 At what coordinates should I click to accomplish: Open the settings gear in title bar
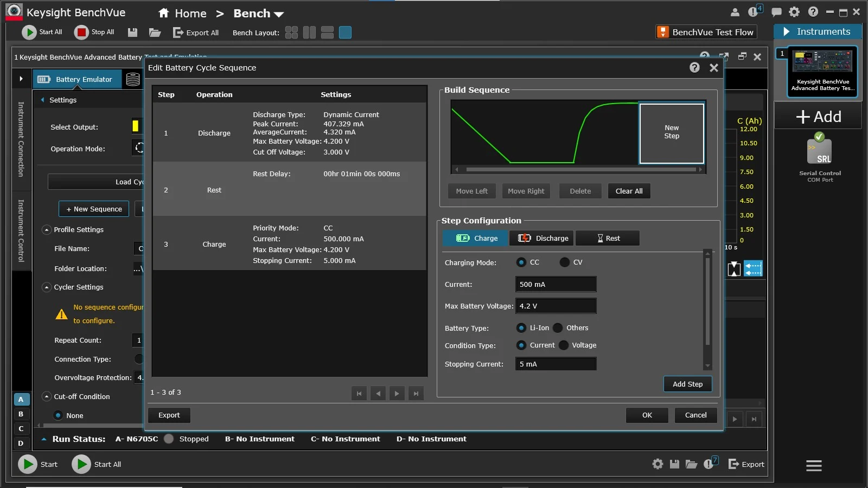794,12
